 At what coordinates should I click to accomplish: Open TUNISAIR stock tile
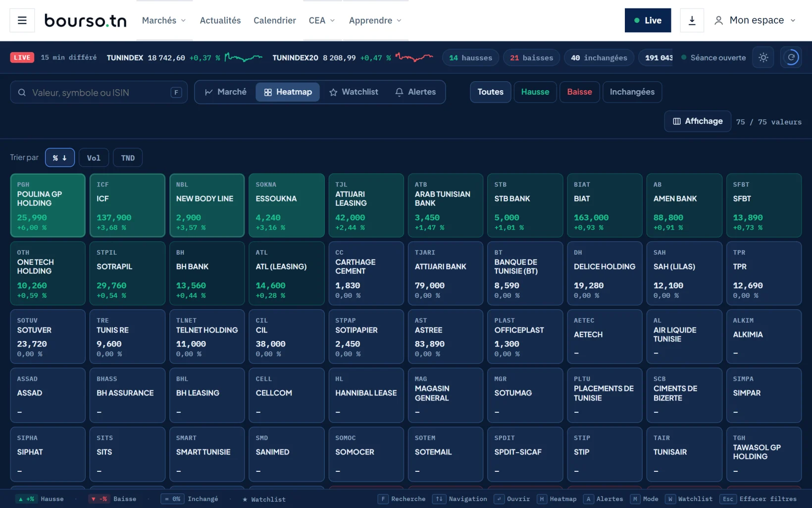pyautogui.click(x=684, y=454)
